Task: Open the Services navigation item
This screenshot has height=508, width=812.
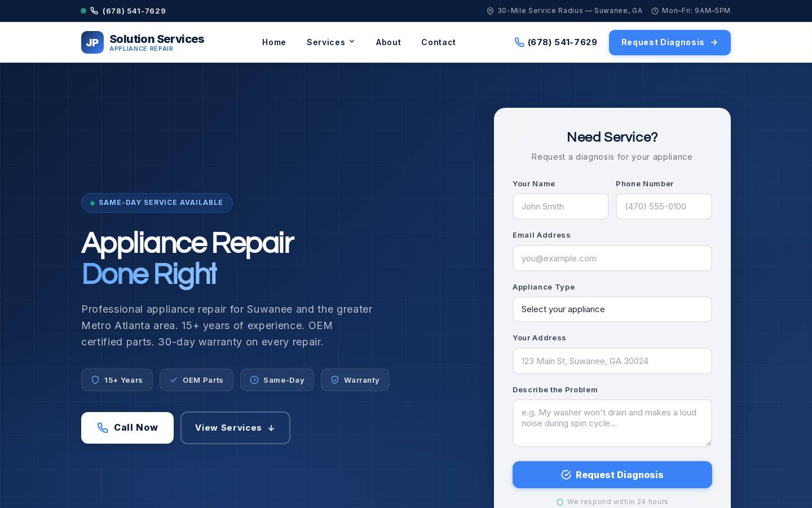Action: click(330, 42)
